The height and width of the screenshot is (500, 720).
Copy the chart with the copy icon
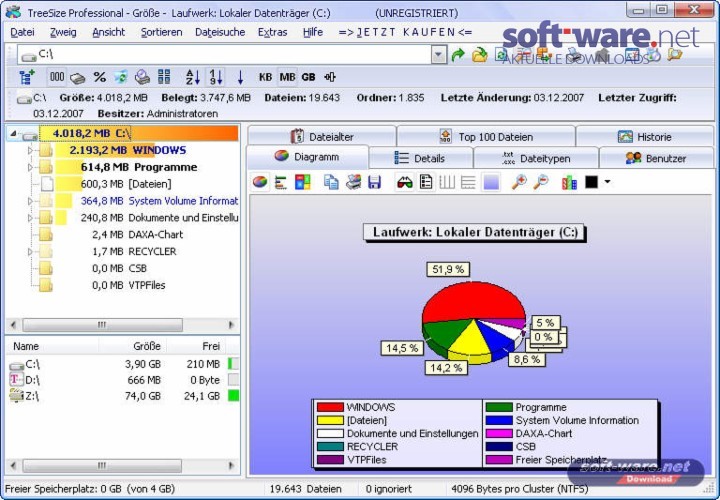[331, 182]
